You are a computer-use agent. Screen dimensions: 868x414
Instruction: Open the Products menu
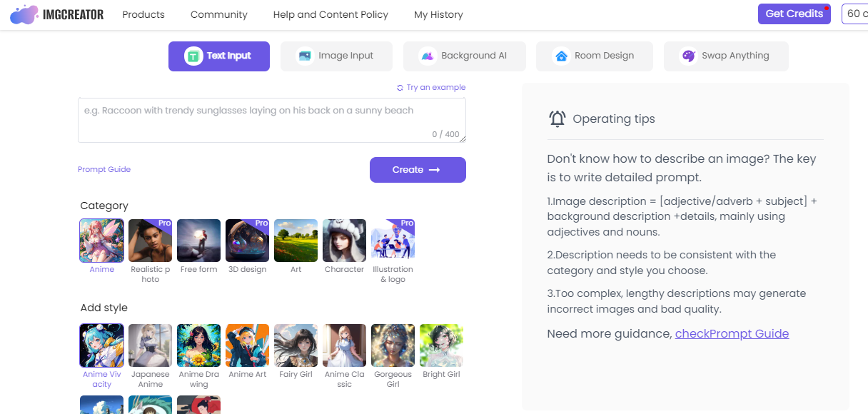143,14
